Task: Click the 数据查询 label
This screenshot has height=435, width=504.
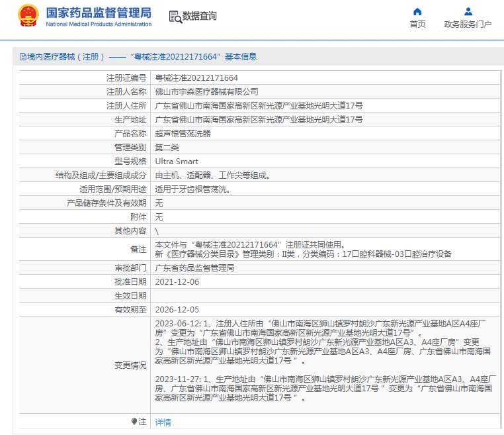Action: [x=200, y=16]
